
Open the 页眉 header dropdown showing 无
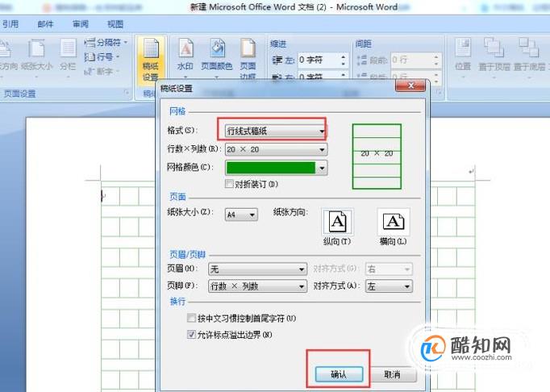258,269
